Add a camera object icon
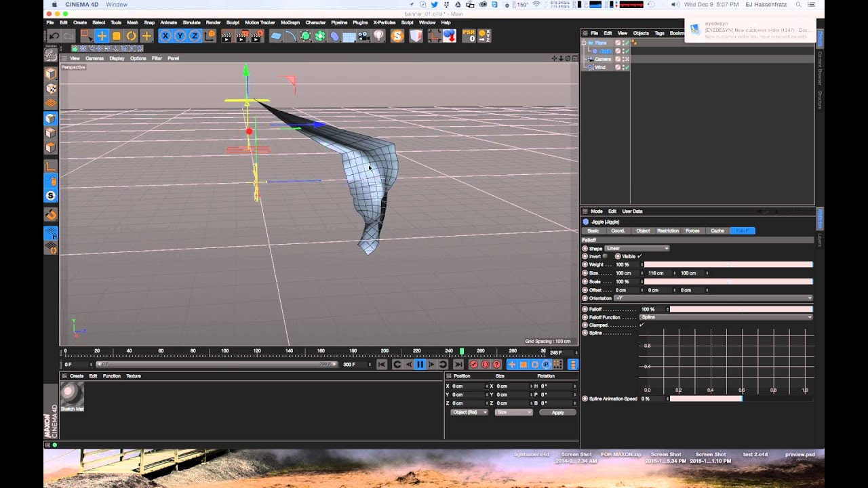Screen dimensions: 868x488 click(365, 36)
